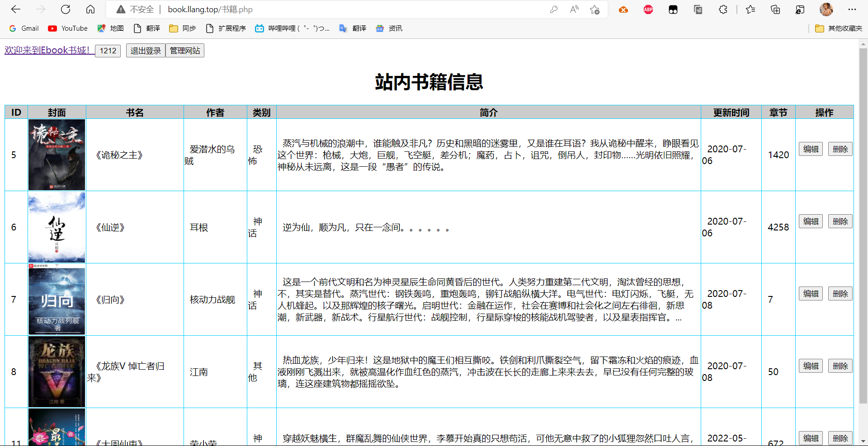Select the title 《诡秘之主》
The image size is (868, 446).
[119, 155]
